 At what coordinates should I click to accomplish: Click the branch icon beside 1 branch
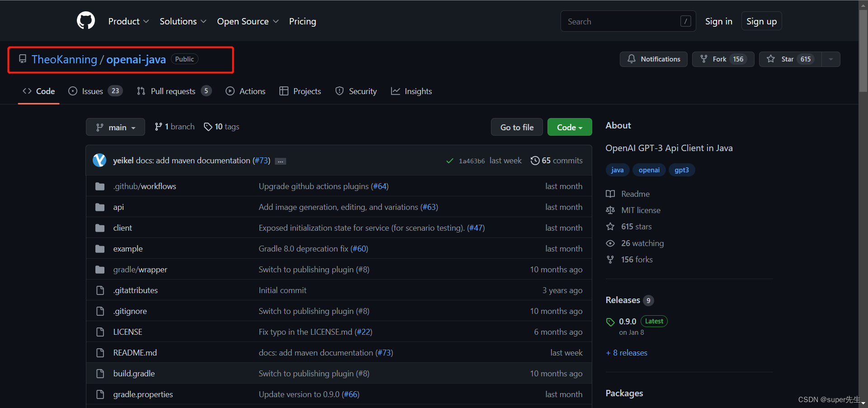point(158,127)
